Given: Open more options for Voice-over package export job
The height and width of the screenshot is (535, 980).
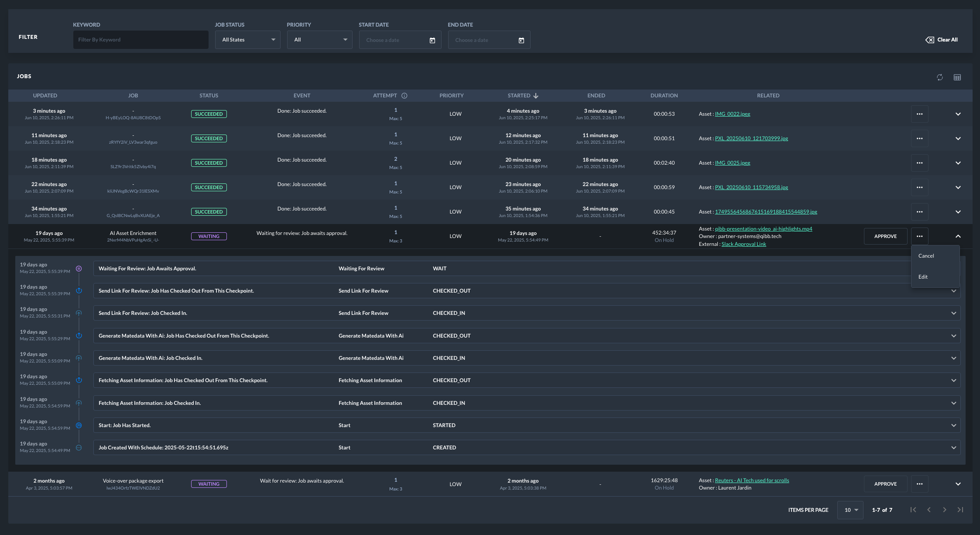Looking at the screenshot, I should pyautogui.click(x=919, y=484).
